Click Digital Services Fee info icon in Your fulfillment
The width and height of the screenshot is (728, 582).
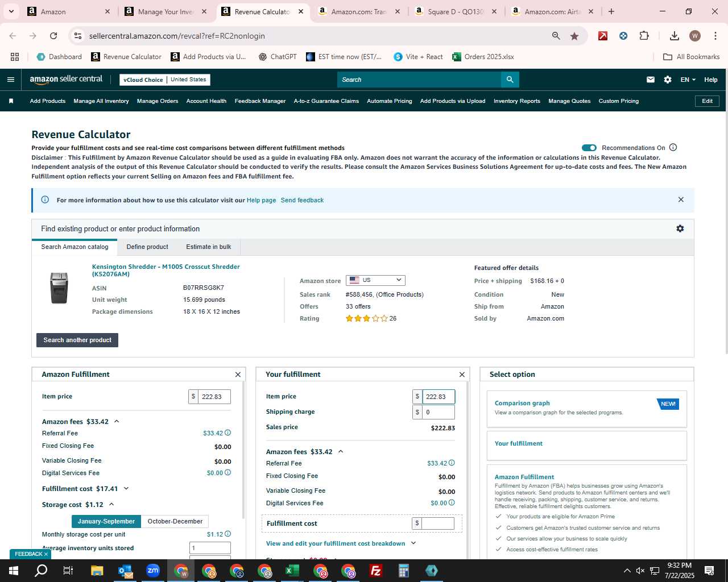click(x=452, y=503)
